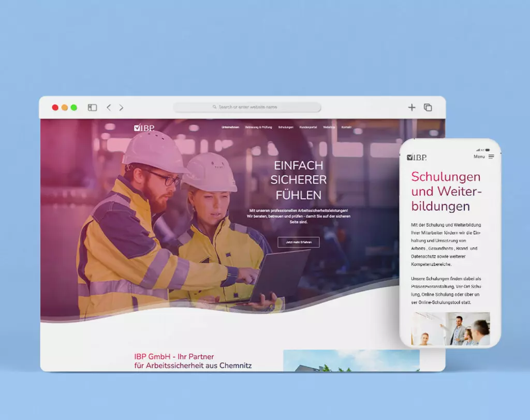
Task: Open the Unternehmen nav item
Action: (230, 127)
